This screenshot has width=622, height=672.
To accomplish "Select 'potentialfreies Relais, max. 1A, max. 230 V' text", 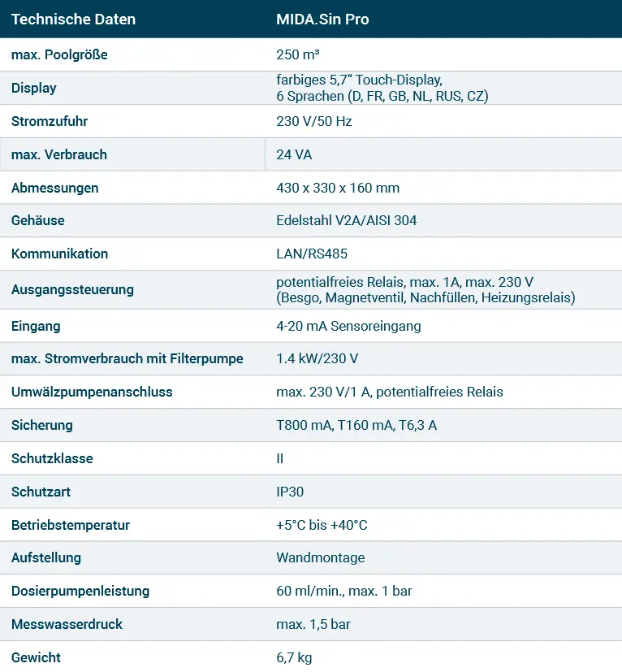I will pyautogui.click(x=404, y=282).
